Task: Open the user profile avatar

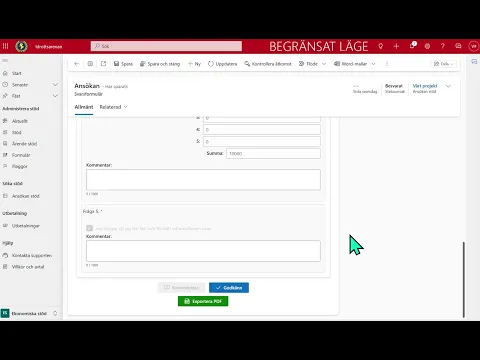Action: click(x=473, y=46)
